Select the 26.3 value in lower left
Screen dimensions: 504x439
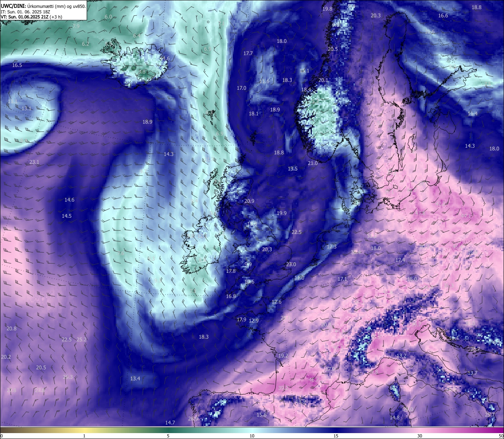[x=68, y=377]
